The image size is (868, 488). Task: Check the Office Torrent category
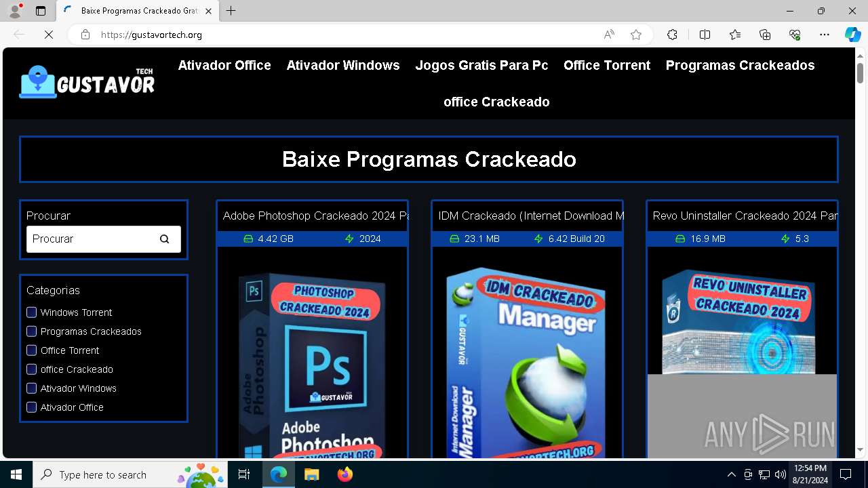(31, 350)
